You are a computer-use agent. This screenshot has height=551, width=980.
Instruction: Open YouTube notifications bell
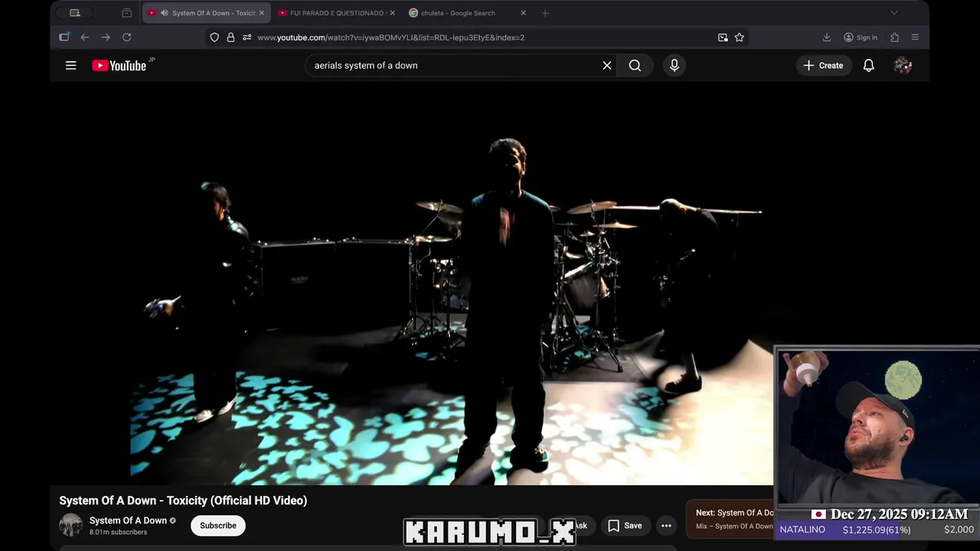point(869,66)
